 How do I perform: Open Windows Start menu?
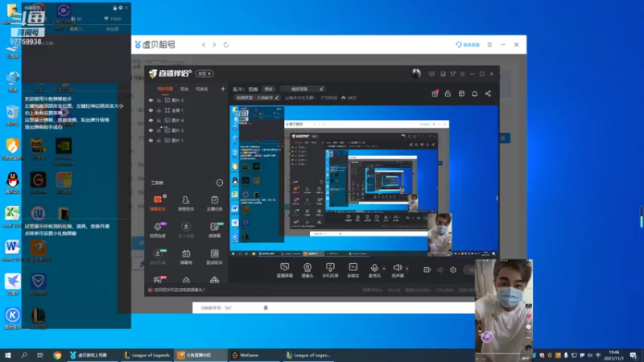[8, 355]
